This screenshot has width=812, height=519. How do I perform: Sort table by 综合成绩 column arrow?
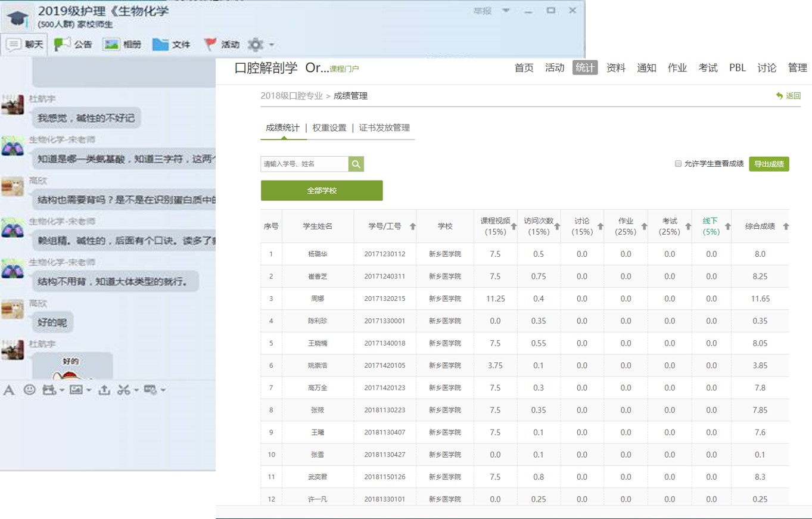click(785, 226)
